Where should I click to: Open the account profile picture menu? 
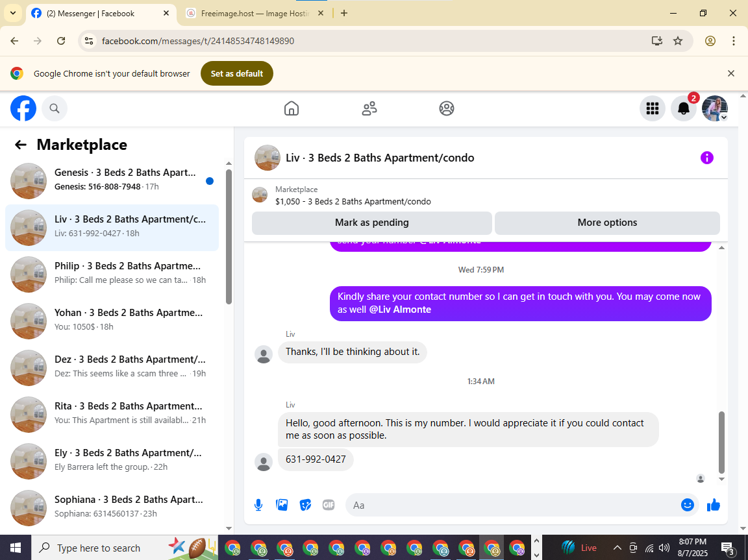(715, 108)
